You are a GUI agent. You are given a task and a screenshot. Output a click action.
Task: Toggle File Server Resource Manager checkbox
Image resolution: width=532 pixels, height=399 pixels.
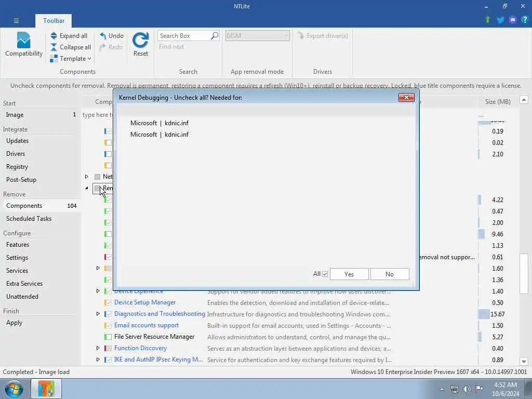coord(109,337)
